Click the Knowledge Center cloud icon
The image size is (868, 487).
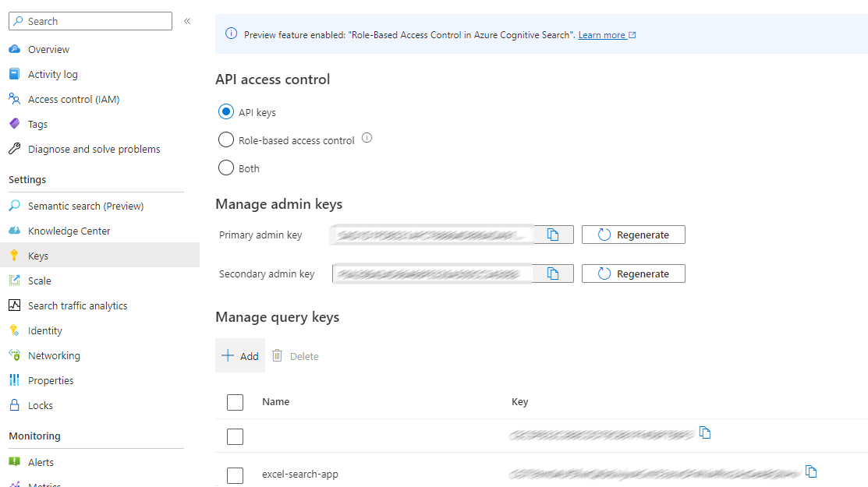(x=15, y=231)
